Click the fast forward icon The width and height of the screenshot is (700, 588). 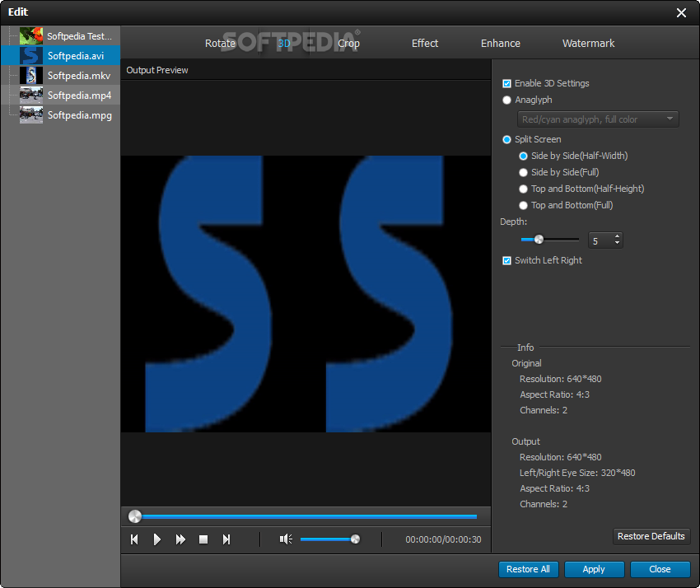[180, 539]
